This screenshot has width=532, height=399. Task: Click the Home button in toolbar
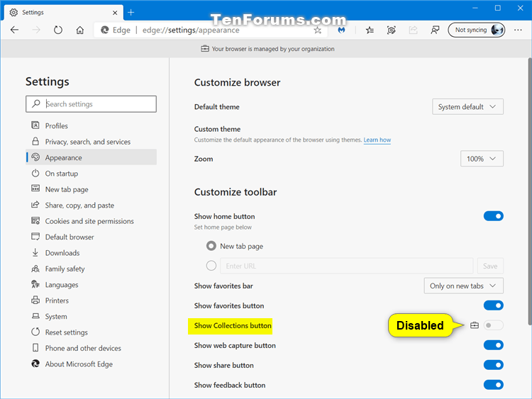click(79, 30)
